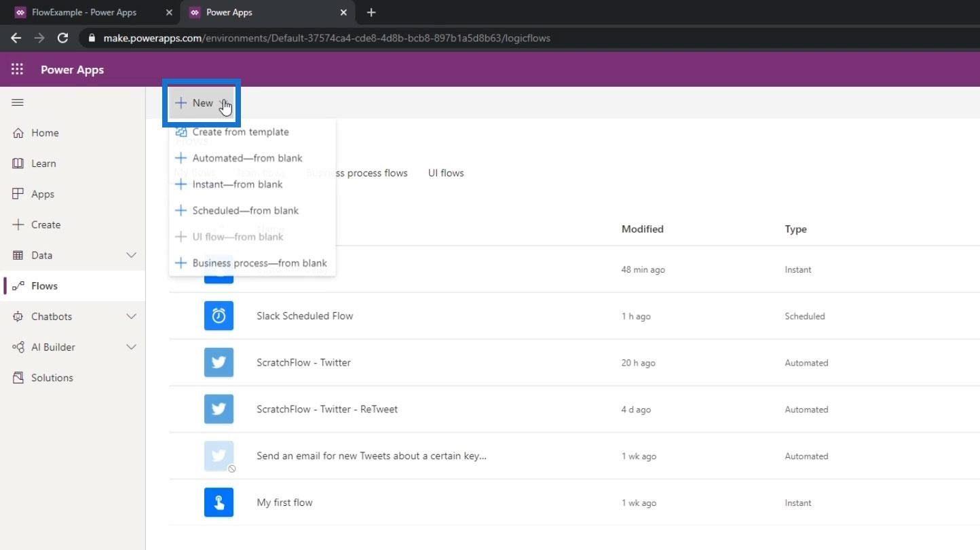
Task: Collapse the left navigation hamburger menu
Action: pyautogui.click(x=18, y=102)
